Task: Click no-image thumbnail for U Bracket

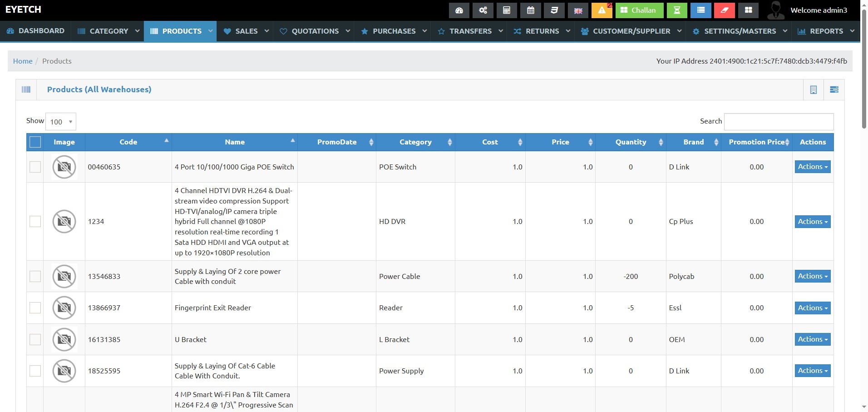Action: (x=64, y=339)
